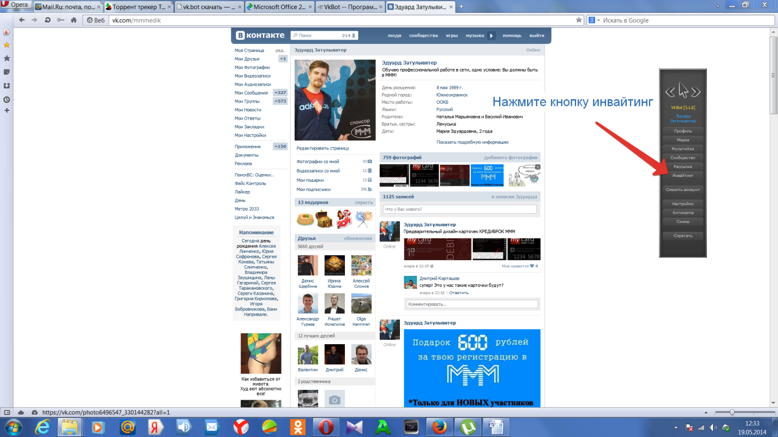
Task: Open a new browser tab with plus
Action: pos(461,7)
